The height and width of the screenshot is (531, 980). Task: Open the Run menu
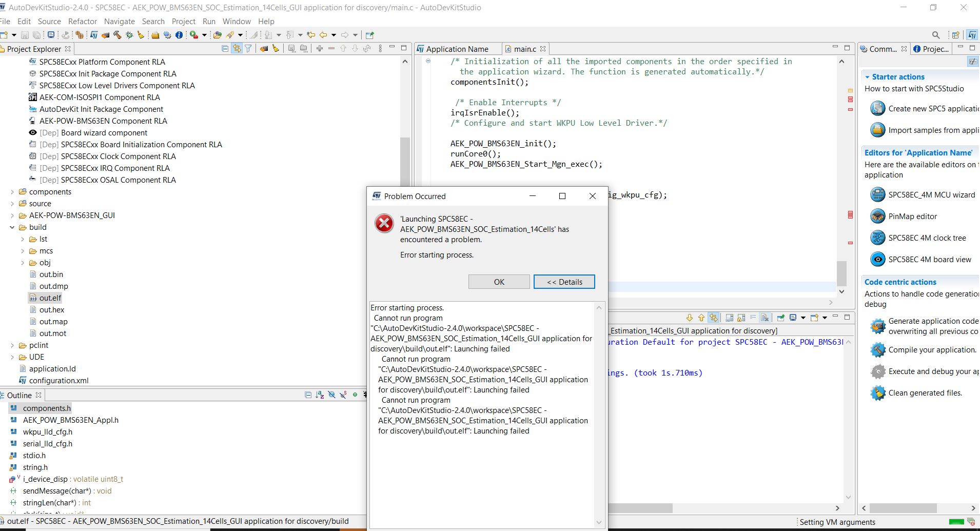point(209,21)
